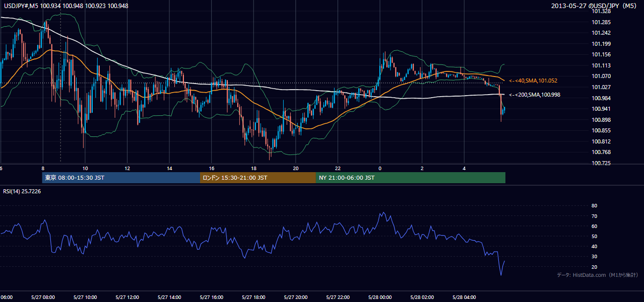Screen dimensions: 644x302
Task: Click RSI axis level 50
Action: (x=594, y=236)
